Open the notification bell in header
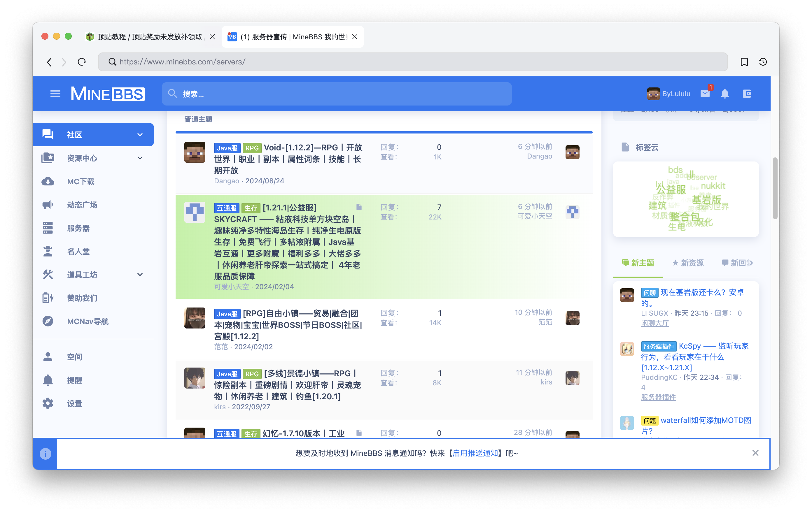Image resolution: width=812 pixels, height=513 pixels. (x=725, y=94)
